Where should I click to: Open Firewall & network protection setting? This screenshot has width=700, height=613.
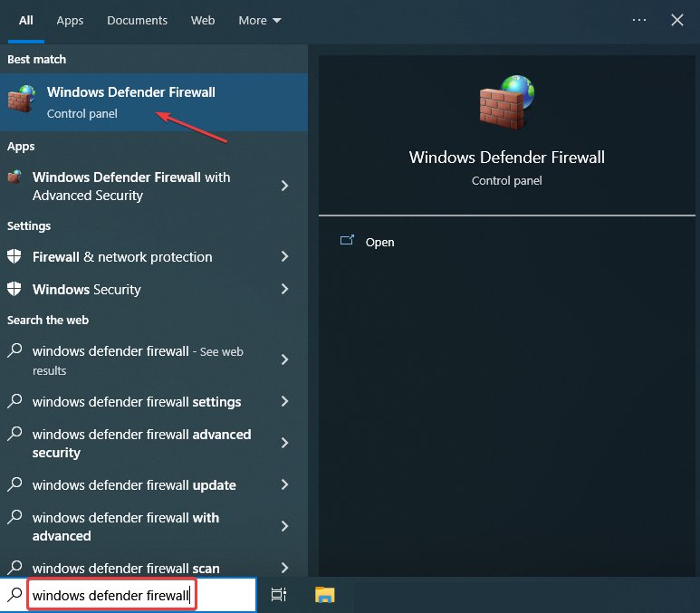154,257
